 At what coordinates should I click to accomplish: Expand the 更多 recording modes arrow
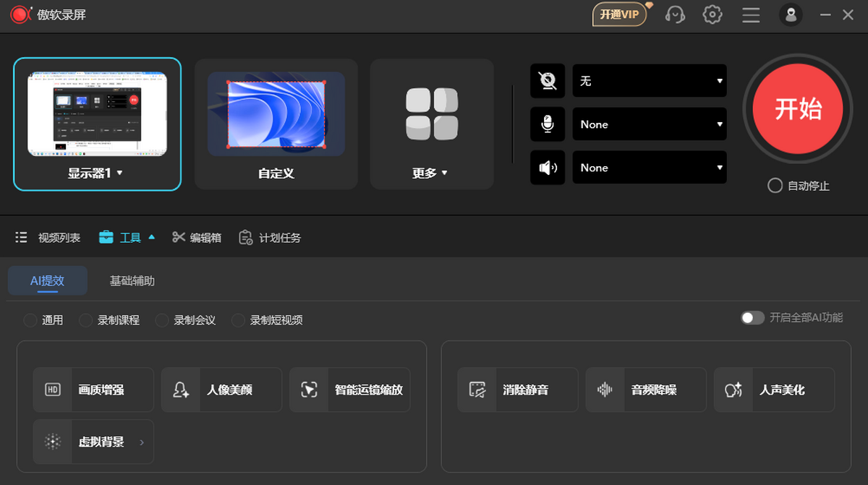(x=444, y=173)
